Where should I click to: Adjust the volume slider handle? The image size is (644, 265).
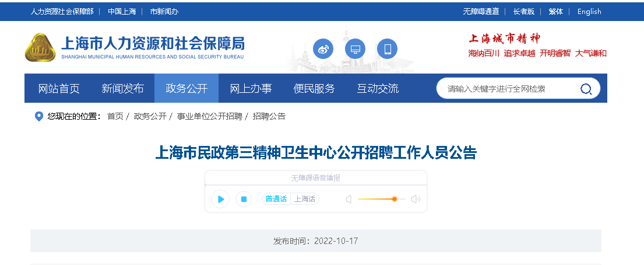395,198
